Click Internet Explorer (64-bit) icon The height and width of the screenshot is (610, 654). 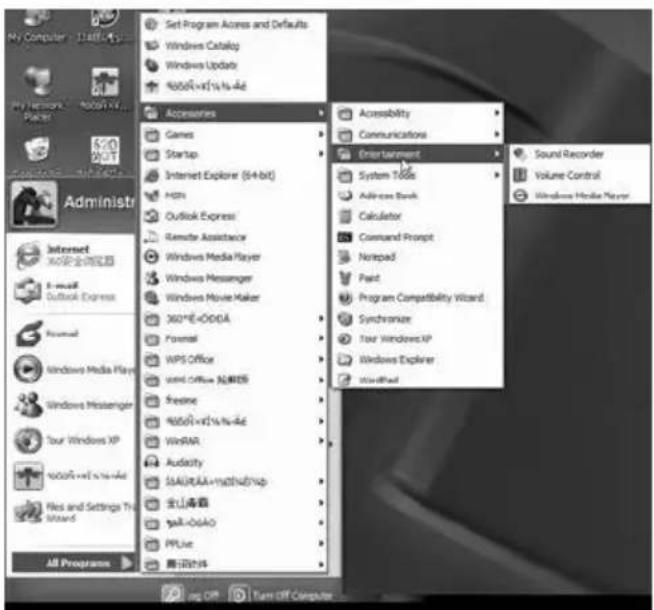(152, 175)
